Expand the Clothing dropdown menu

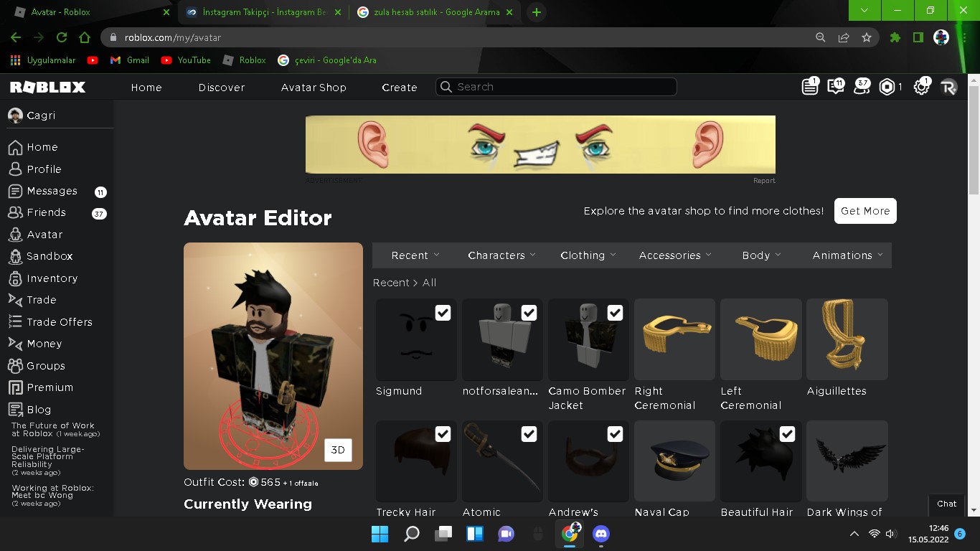(588, 255)
